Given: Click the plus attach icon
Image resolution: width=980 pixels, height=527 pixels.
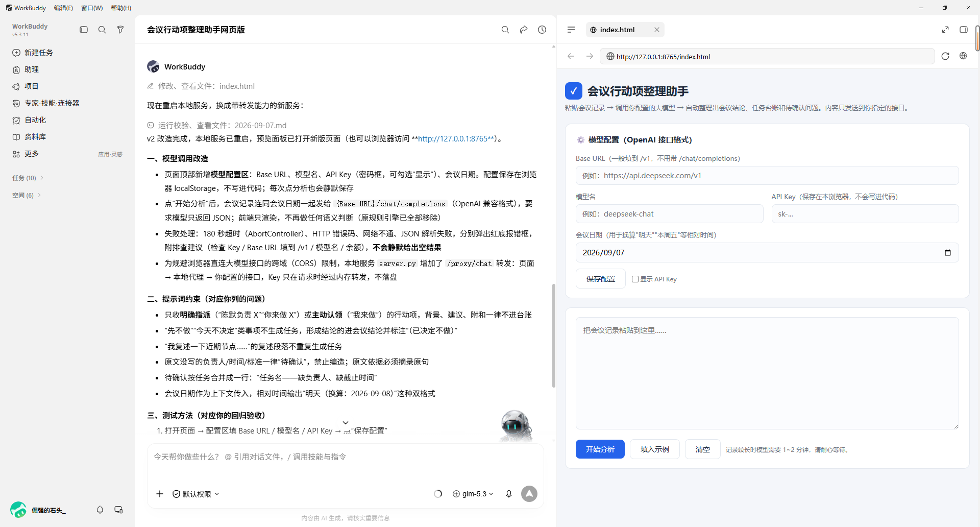Looking at the screenshot, I should pos(160,494).
